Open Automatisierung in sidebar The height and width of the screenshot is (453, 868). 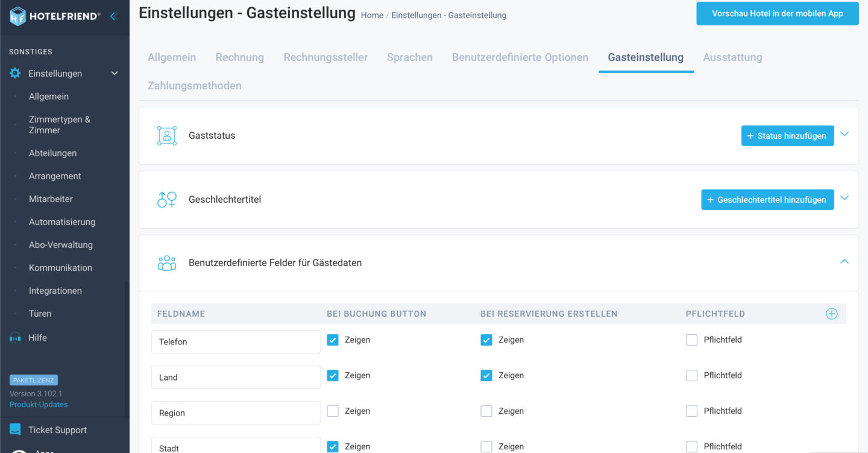(x=62, y=222)
